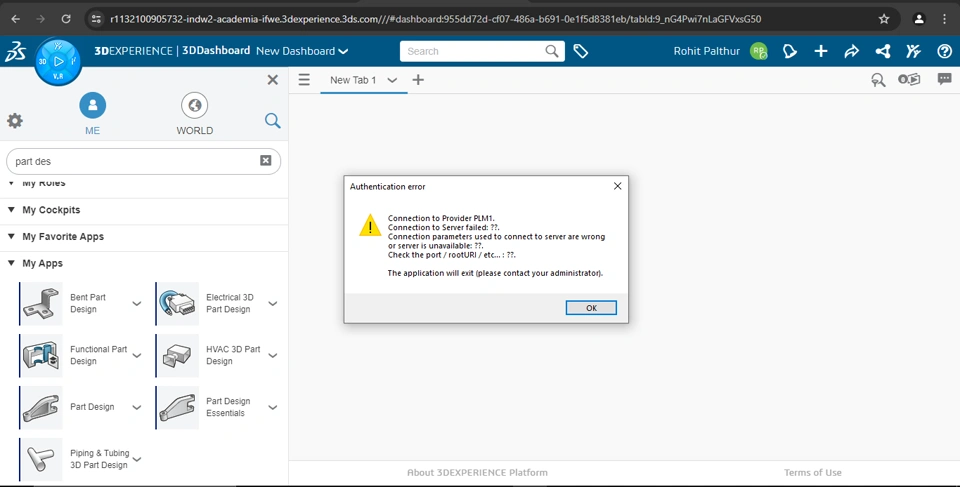The height and width of the screenshot is (487, 960).
Task: Expand Functional Part Design chevron
Action: click(x=137, y=356)
